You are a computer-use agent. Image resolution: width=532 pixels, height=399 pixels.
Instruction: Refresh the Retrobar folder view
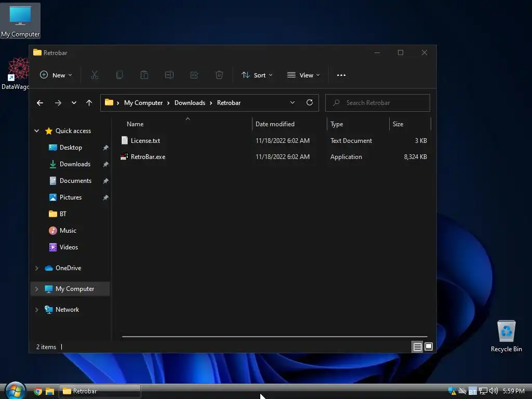click(310, 102)
